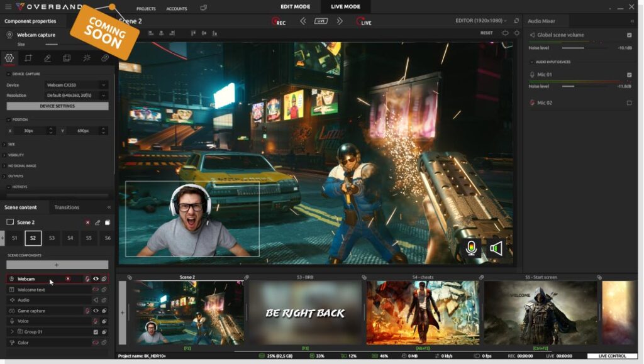The image size is (644, 364).
Task: Uncheck the Mic 01 checkbox
Action: point(629,75)
